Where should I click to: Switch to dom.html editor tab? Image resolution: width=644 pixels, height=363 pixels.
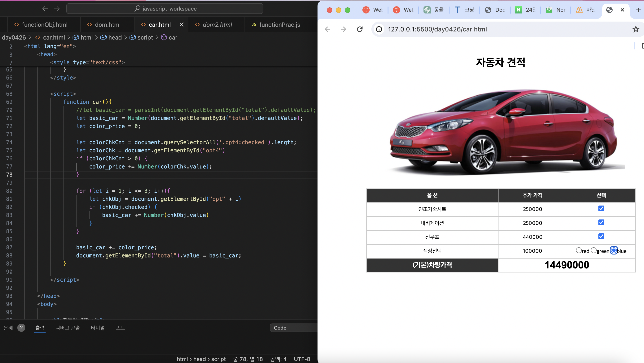click(108, 25)
